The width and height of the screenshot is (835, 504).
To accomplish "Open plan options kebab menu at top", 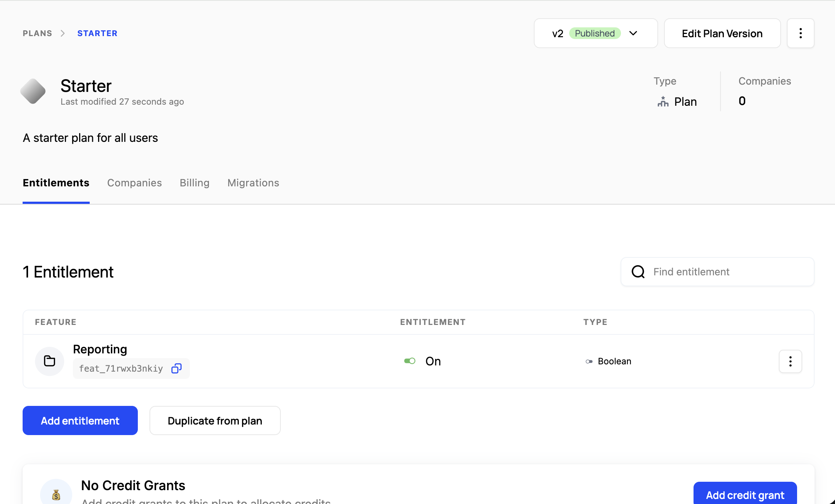I will 800,33.
